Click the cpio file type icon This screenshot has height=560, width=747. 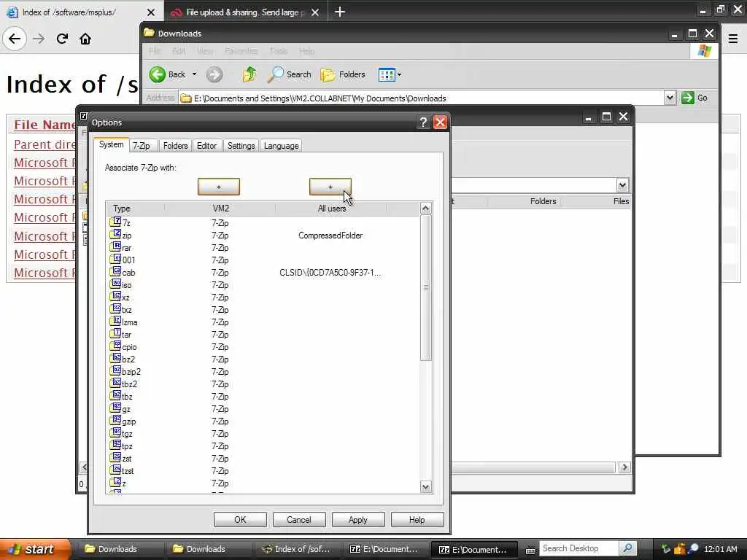(115, 346)
